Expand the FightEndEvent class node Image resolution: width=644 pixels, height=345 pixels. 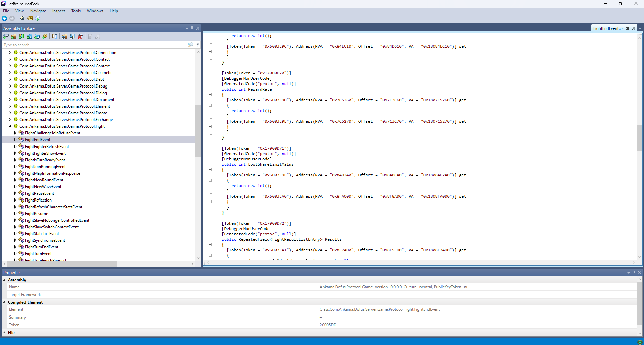15,140
